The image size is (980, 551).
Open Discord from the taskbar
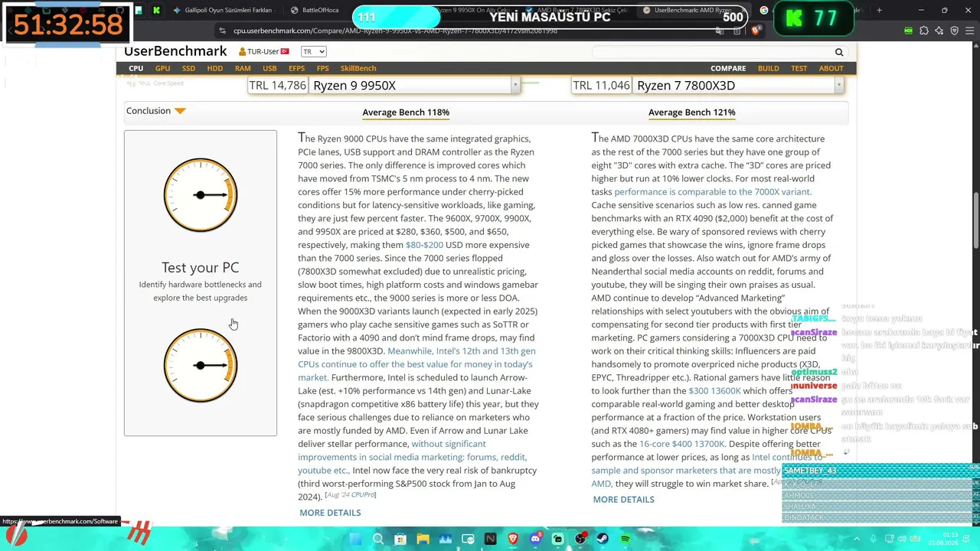[535, 540]
